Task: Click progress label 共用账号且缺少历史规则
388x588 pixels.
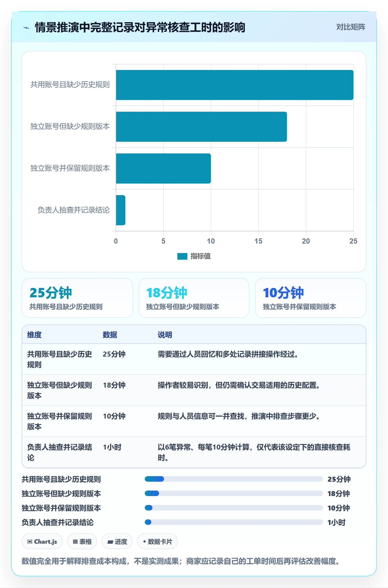Action: point(61,479)
